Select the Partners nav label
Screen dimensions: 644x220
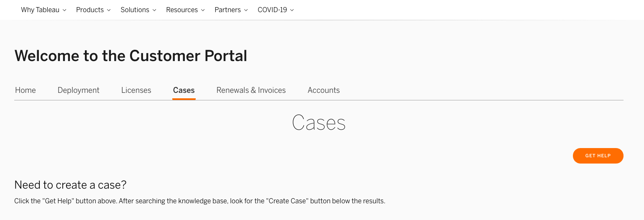pos(228,10)
